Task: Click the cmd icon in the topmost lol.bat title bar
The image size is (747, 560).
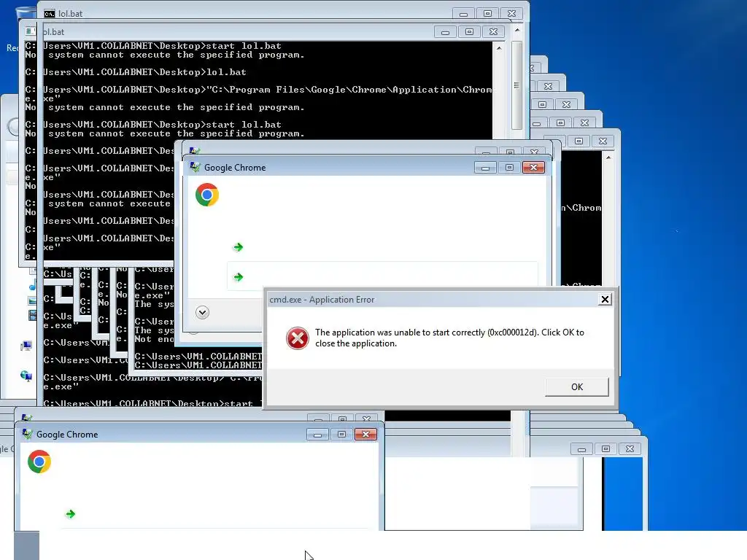Action: point(49,14)
